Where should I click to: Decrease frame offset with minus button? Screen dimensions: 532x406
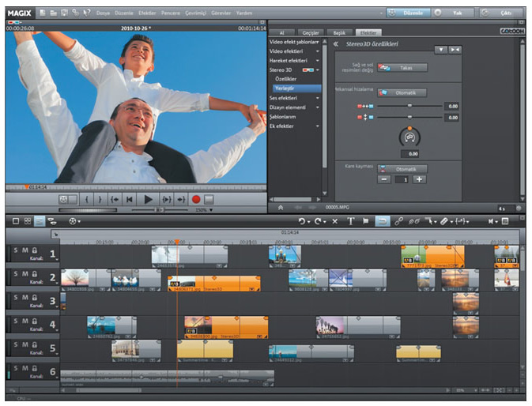384,179
